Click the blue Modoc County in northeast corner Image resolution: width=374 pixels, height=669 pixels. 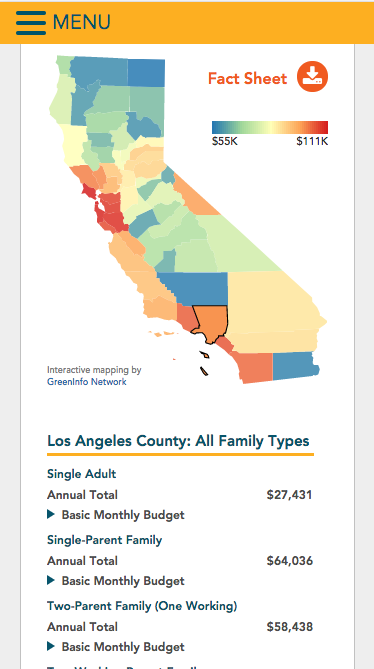146,73
